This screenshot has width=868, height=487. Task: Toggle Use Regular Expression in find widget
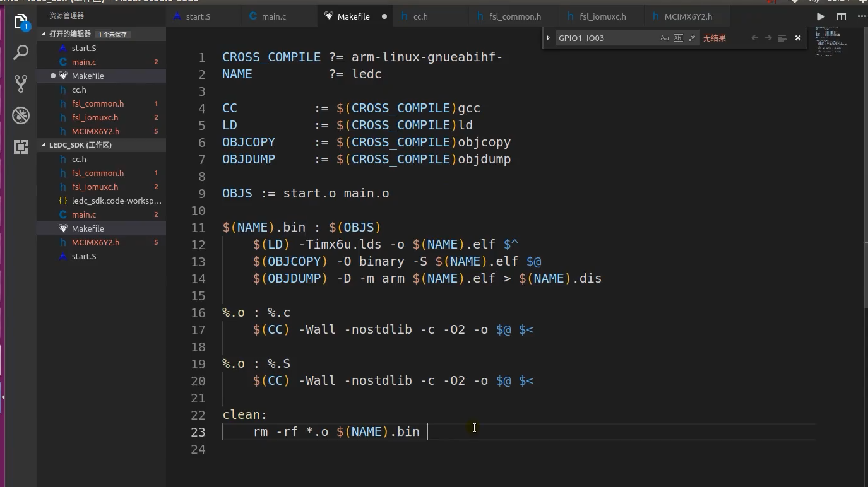pyautogui.click(x=692, y=38)
